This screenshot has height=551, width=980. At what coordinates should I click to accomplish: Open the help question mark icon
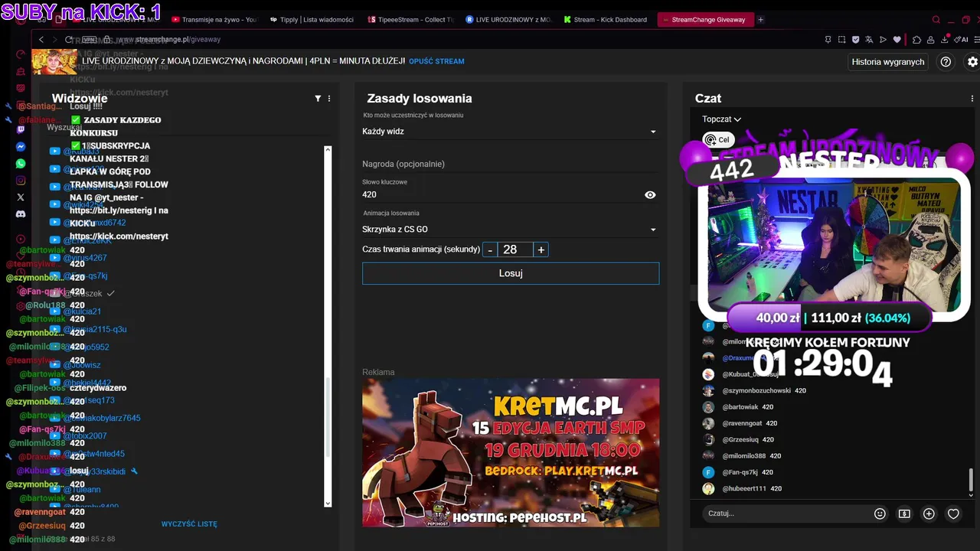pyautogui.click(x=946, y=62)
